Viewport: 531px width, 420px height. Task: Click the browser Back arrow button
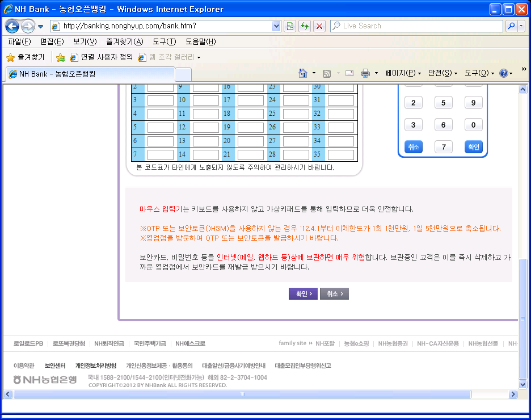point(12,26)
